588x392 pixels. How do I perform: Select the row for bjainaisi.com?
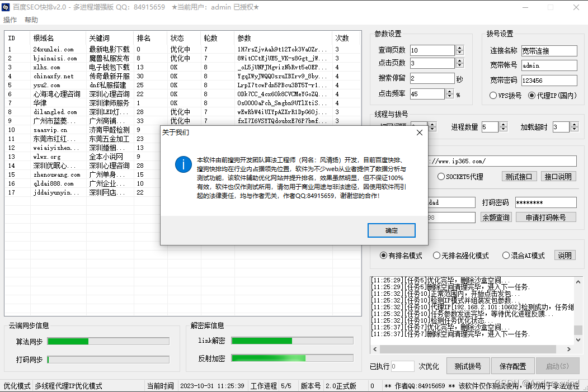[x=182, y=59]
